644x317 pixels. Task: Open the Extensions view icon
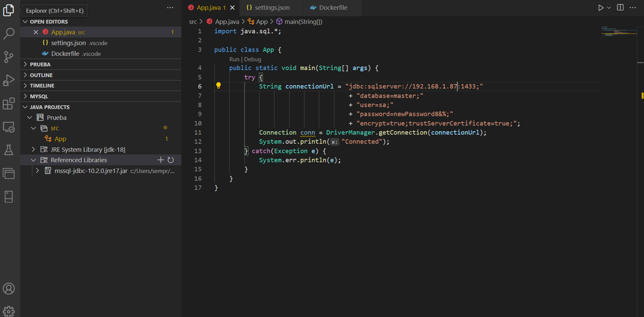click(x=9, y=104)
